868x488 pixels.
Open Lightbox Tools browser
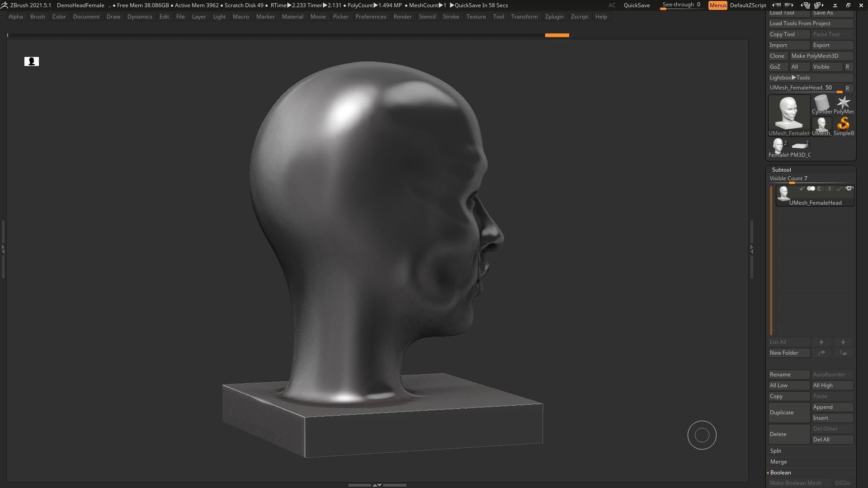[x=811, y=78]
